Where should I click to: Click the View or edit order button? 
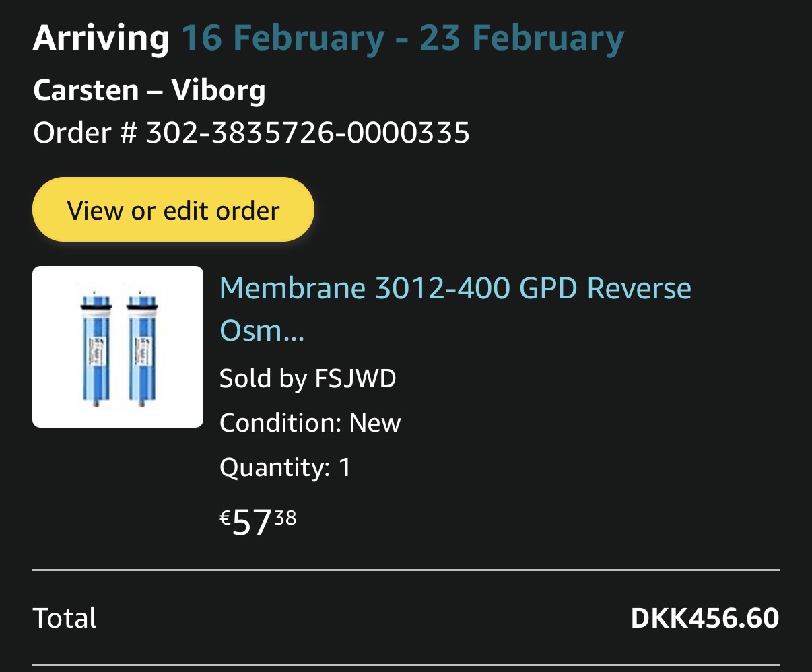click(173, 210)
